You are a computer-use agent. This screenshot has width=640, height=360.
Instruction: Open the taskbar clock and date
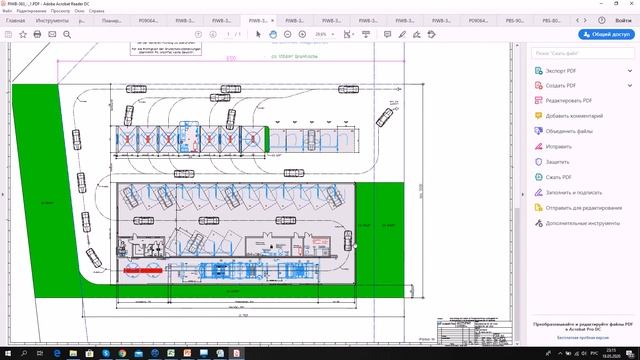611,353
